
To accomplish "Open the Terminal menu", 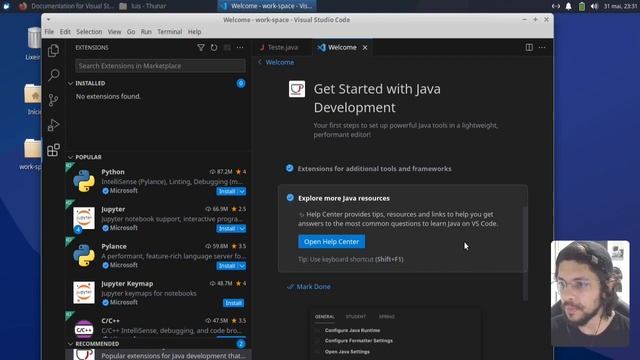I will click(x=169, y=32).
